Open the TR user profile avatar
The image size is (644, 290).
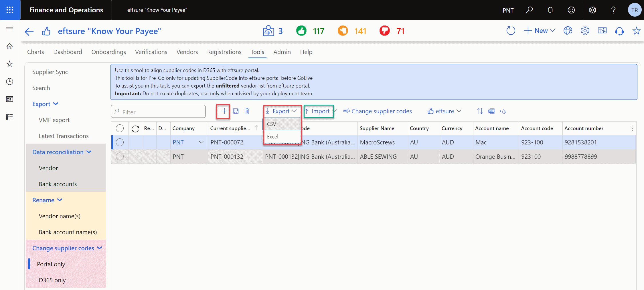635,10
